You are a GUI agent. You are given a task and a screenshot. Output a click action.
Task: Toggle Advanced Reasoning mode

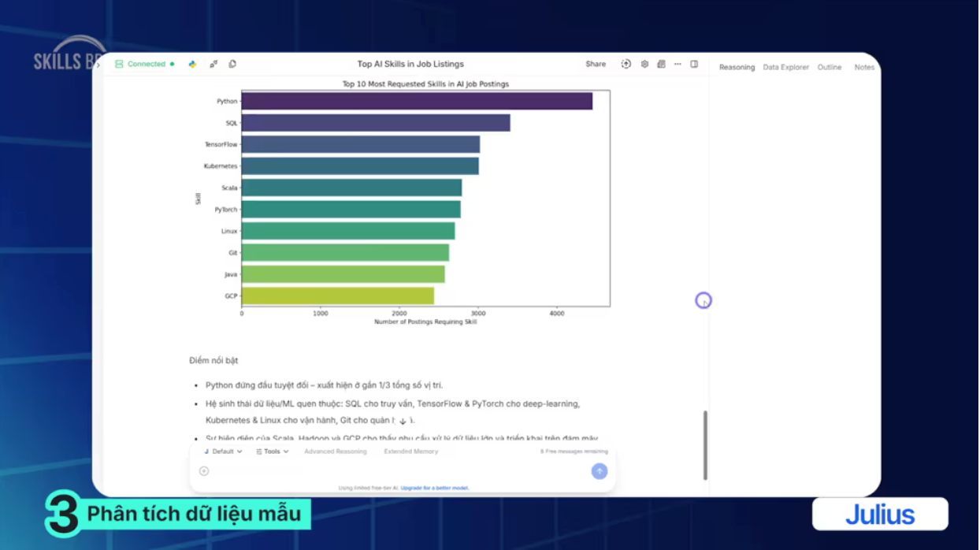335,452
